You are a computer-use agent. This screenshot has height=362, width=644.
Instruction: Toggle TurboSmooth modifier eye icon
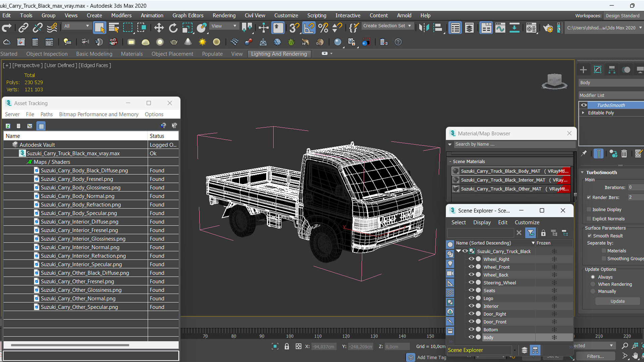tap(584, 105)
